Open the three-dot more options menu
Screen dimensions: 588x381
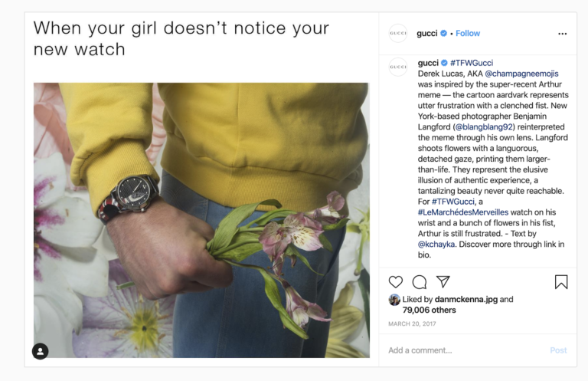click(x=562, y=34)
